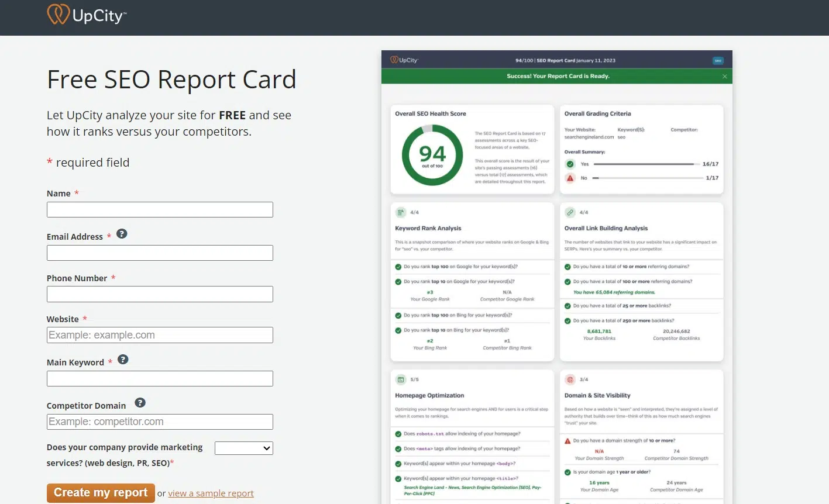Click the green check icon beside Yes
The image size is (829, 504).
[x=570, y=164]
